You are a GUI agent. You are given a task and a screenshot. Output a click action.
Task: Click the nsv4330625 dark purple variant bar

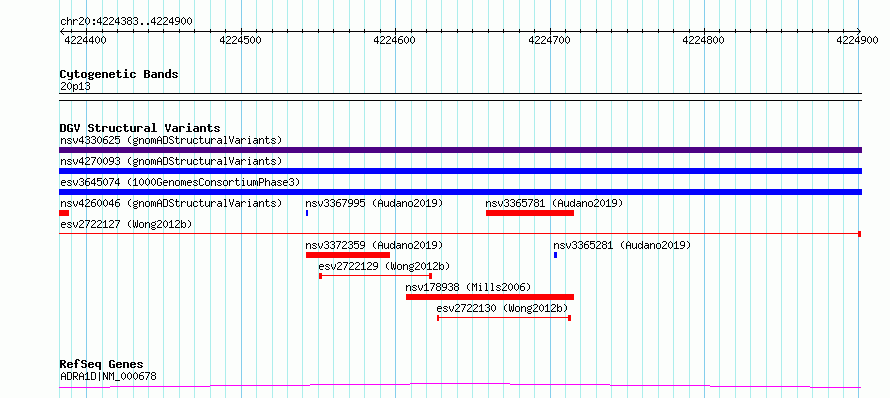[x=460, y=150]
